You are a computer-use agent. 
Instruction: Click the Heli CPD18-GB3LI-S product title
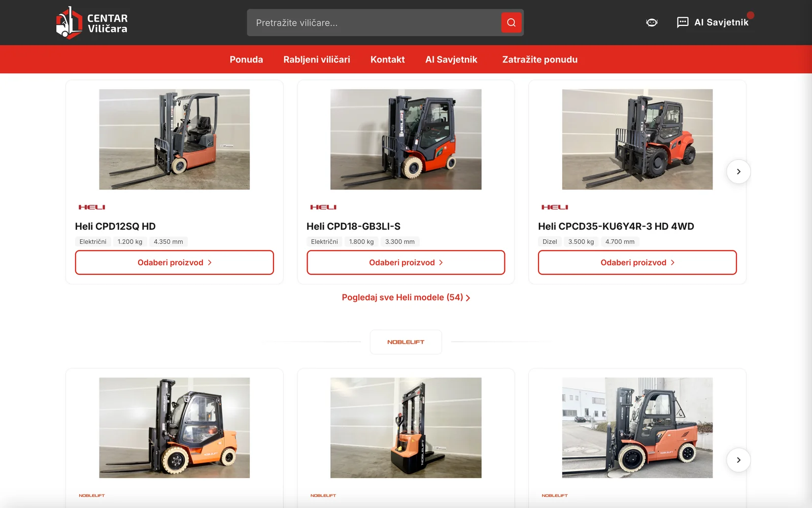pyautogui.click(x=353, y=227)
